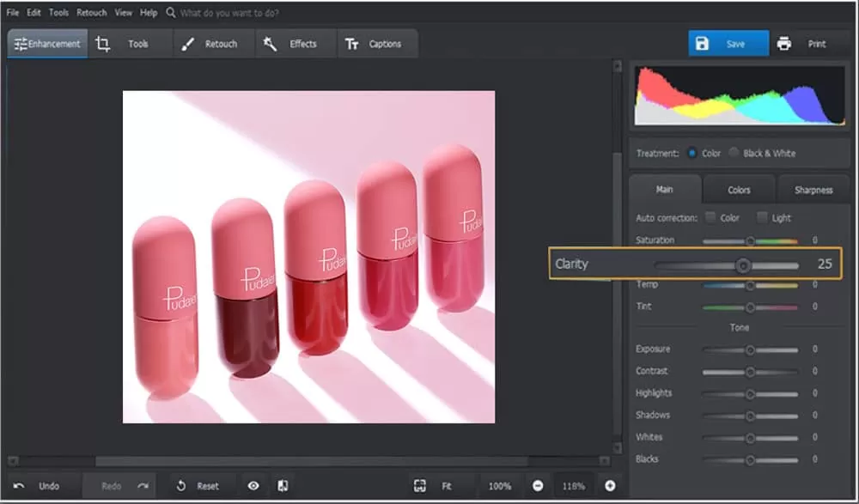
Task: Click the lipstick photo on the canvas
Action: (x=308, y=257)
